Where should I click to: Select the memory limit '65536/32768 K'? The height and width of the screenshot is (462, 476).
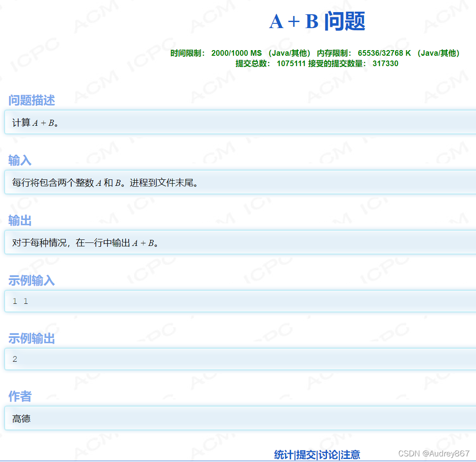pos(384,53)
